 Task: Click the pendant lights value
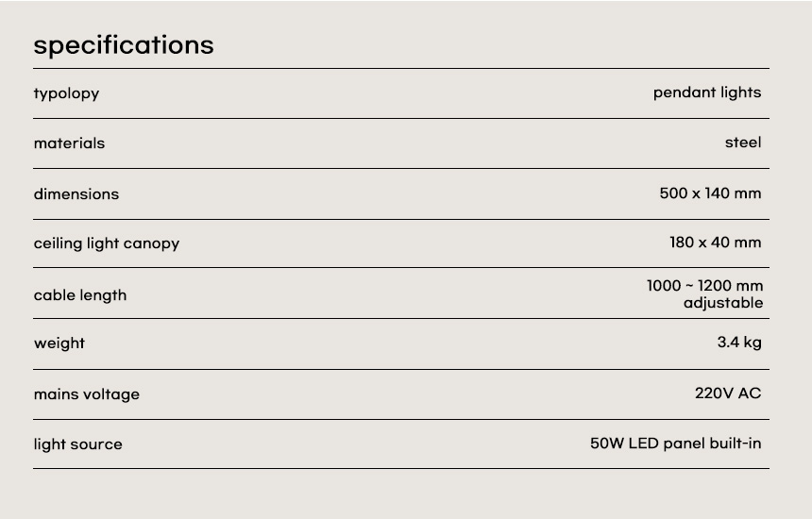(x=706, y=92)
